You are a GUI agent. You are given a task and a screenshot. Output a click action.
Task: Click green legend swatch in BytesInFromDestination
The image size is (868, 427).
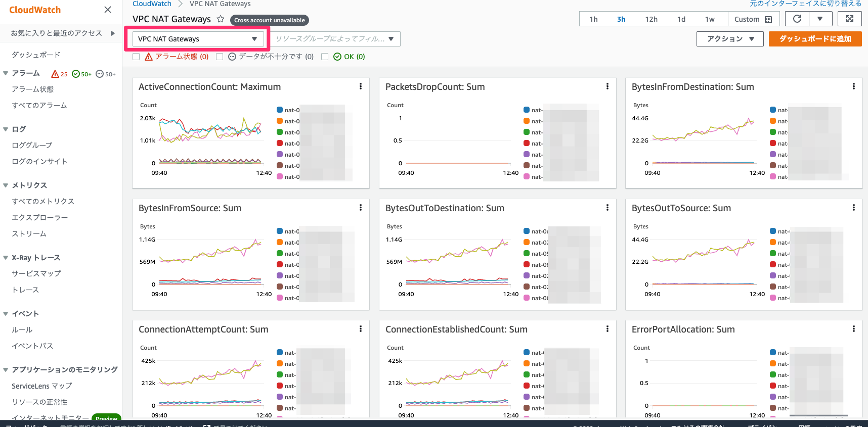[773, 132]
